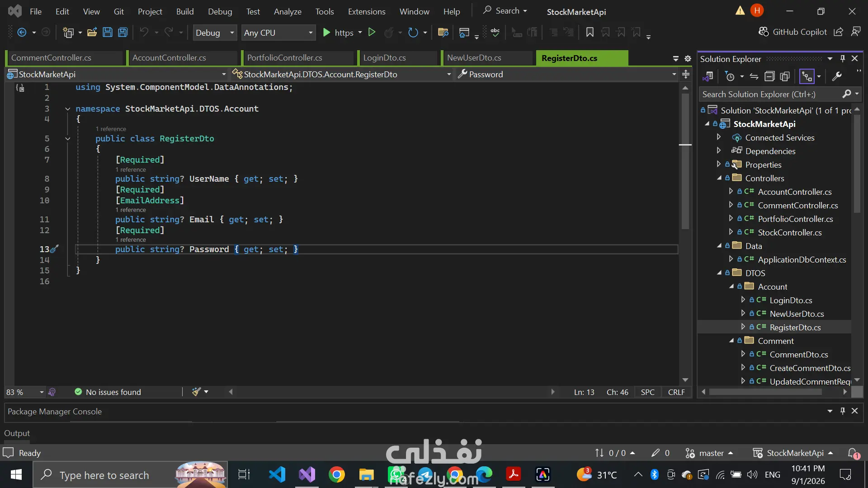Toggle Sync with Active Document in Solution Explorer
This screenshot has width=868, height=488.
[754, 77]
